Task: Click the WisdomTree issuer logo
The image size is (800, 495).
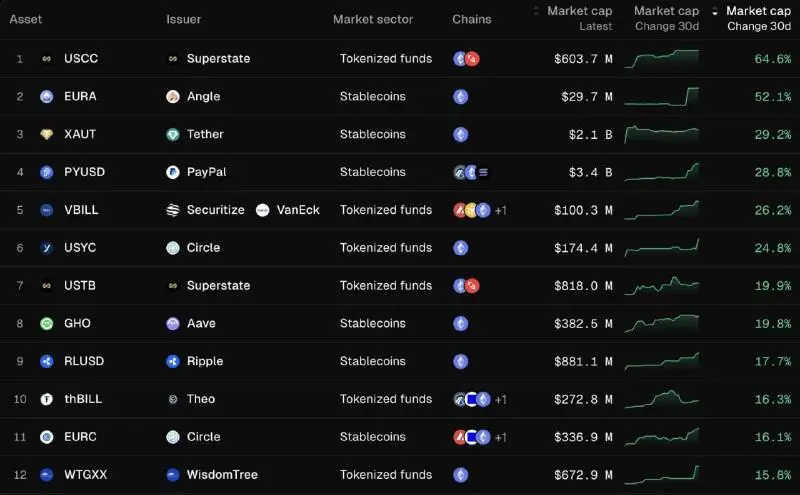Action: click(x=173, y=475)
